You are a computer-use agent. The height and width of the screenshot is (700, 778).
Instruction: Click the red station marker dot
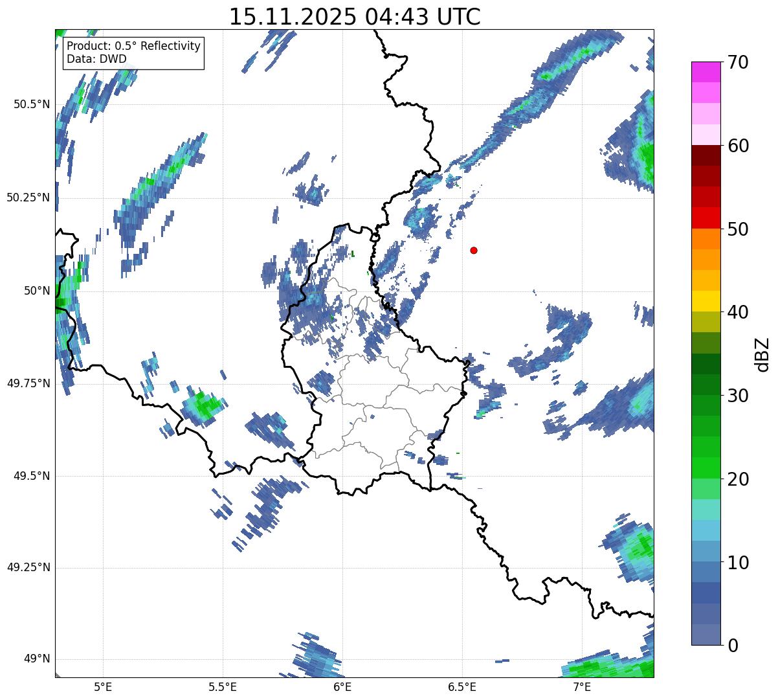coord(474,250)
